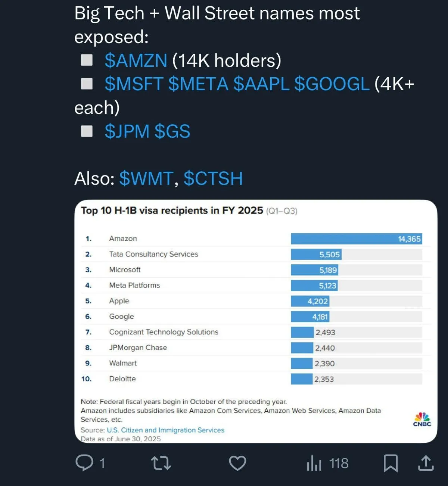
Task: Tap the $WMT cashtag link
Action: [146, 178]
